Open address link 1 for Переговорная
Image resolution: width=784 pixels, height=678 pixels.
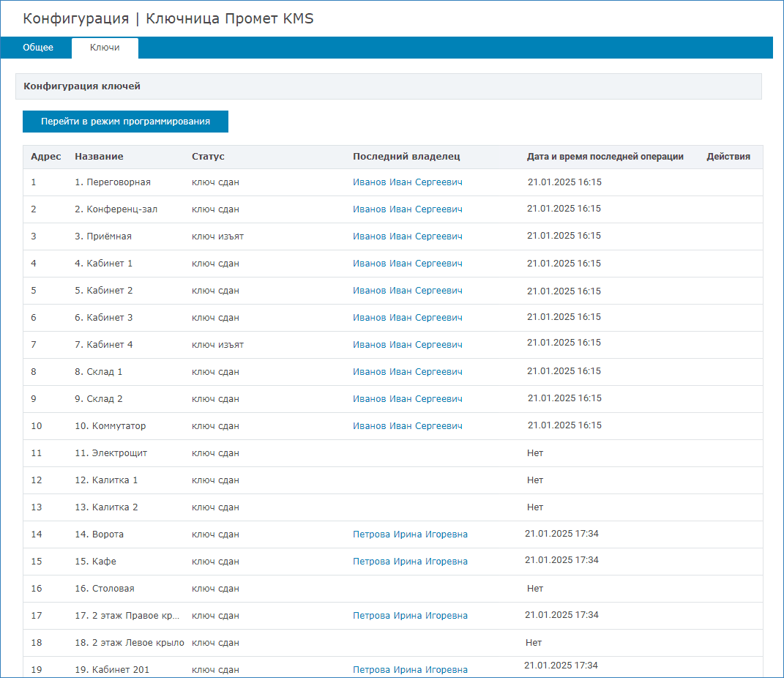tap(34, 182)
